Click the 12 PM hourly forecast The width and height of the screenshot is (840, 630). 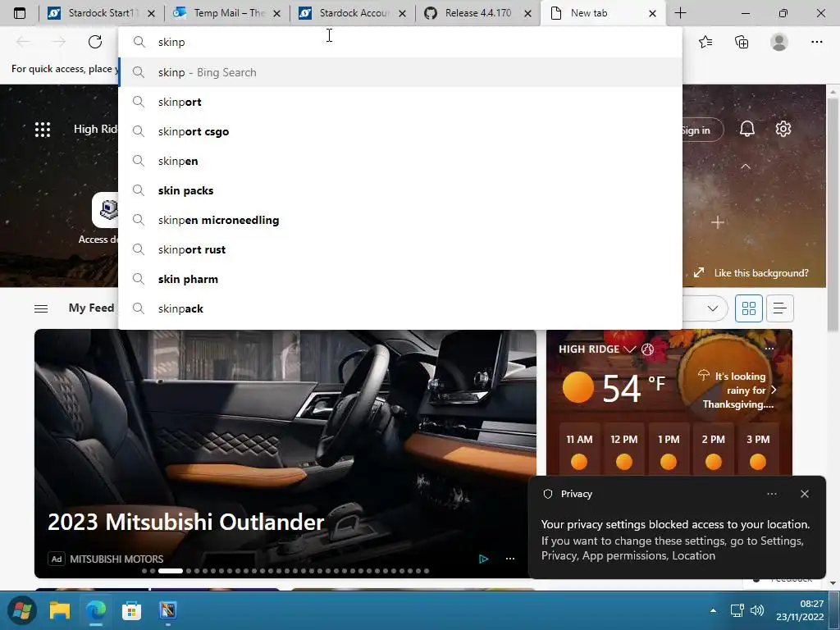(x=623, y=449)
